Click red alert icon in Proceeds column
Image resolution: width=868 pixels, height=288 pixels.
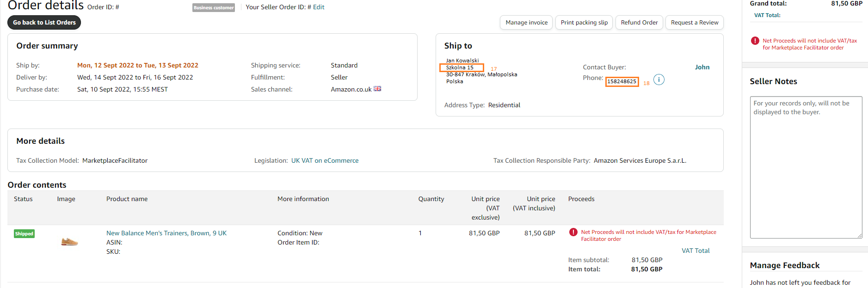573,232
